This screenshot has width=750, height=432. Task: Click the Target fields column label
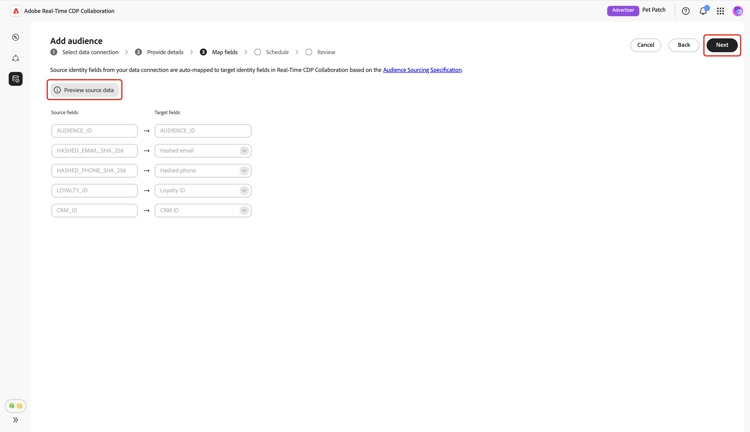[167, 112]
